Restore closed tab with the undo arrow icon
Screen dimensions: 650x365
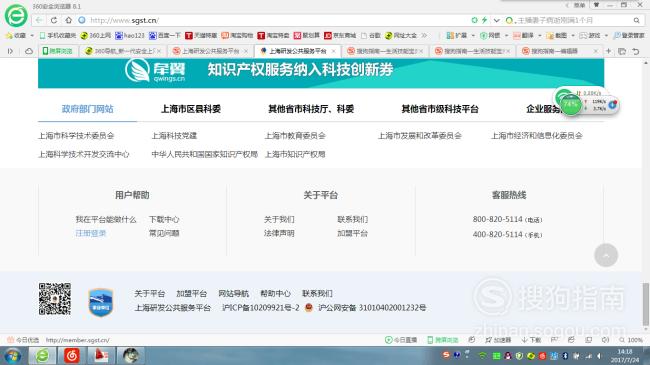pyautogui.click(x=635, y=51)
